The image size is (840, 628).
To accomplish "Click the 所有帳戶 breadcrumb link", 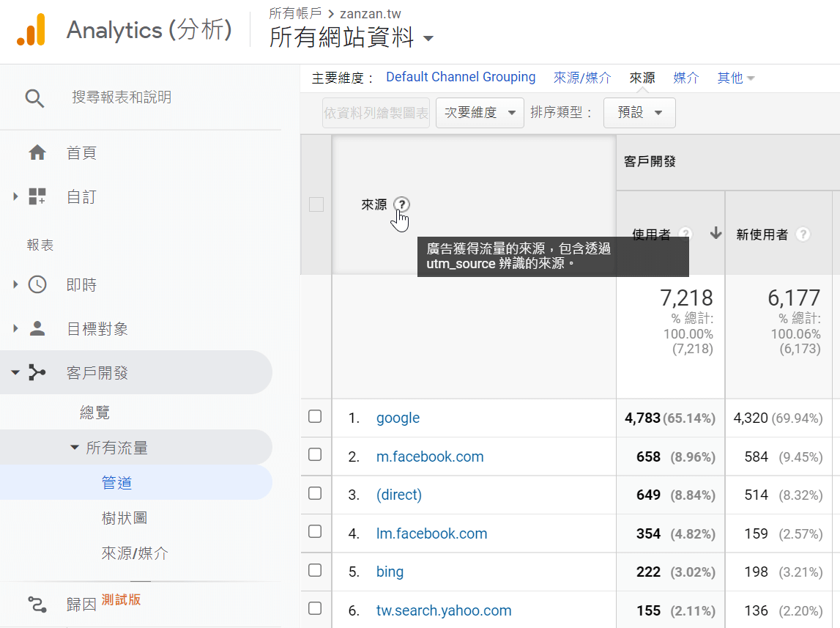I will click(x=295, y=13).
